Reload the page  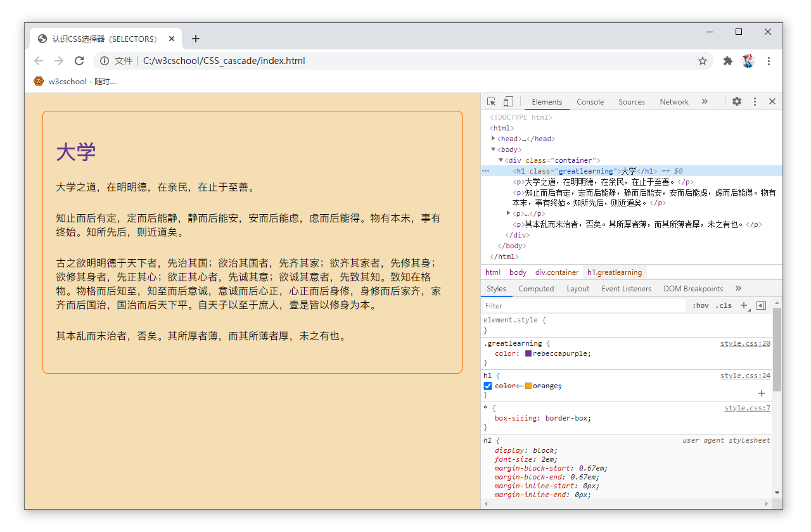79,61
